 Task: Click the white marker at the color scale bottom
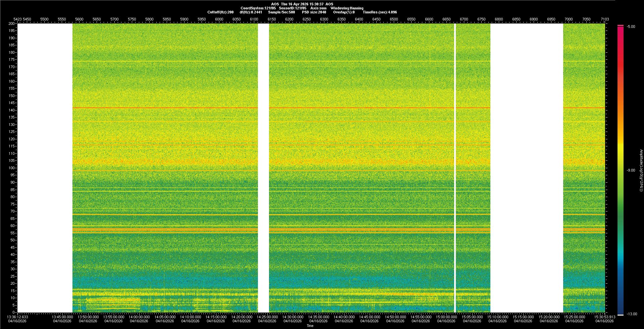pyautogui.click(x=621, y=315)
